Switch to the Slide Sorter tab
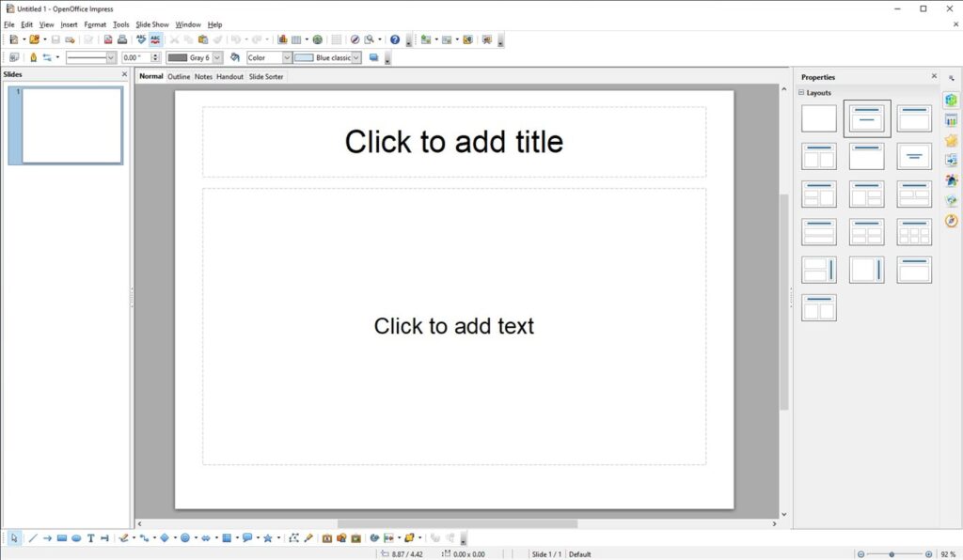963x560 pixels. pyautogui.click(x=265, y=76)
